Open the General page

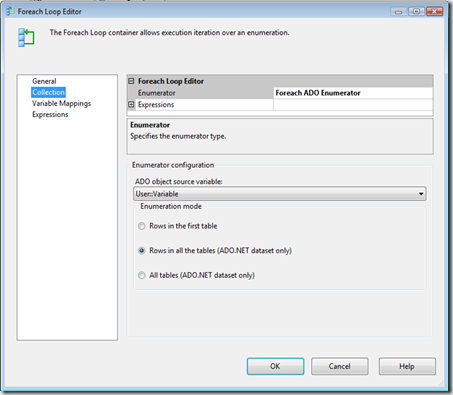(x=44, y=81)
